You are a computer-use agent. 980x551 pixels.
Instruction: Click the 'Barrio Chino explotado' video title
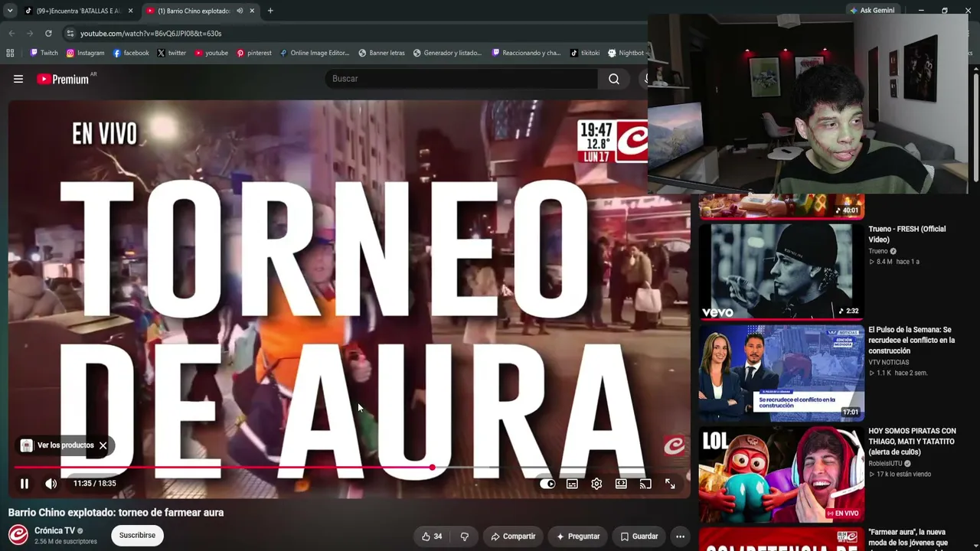116,513
